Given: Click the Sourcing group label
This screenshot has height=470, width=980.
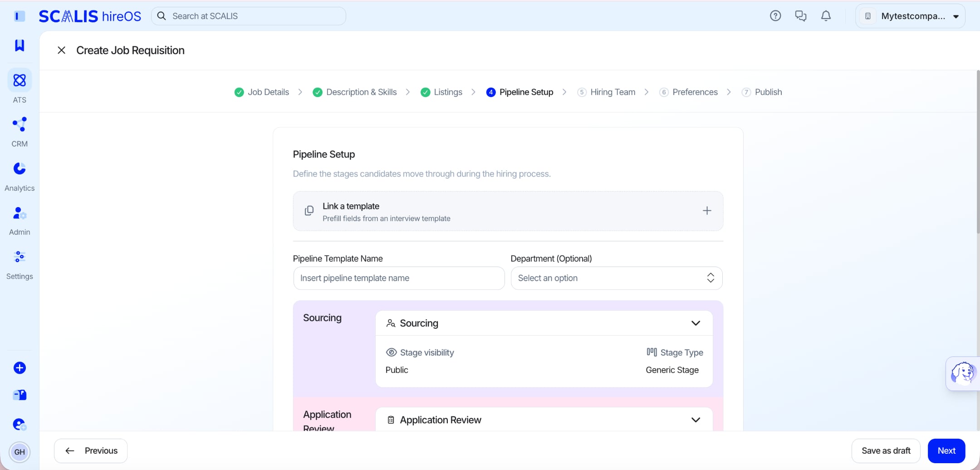Looking at the screenshot, I should tap(322, 318).
